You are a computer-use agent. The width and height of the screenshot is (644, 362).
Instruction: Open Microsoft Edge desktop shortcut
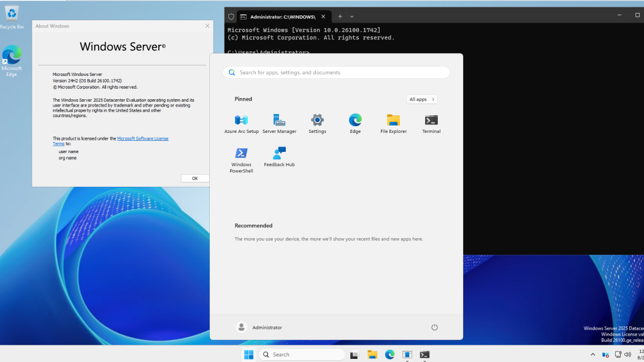tap(12, 61)
